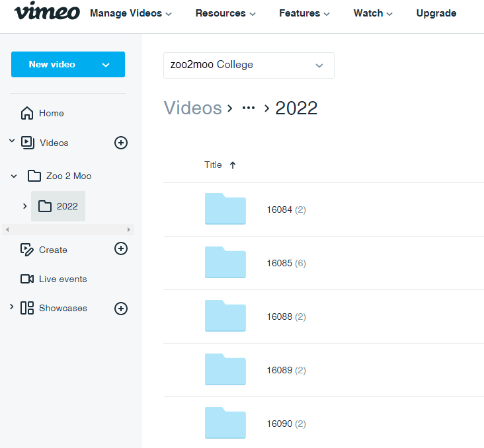
Task: Open the Home icon in sidebar
Action: pos(27,113)
